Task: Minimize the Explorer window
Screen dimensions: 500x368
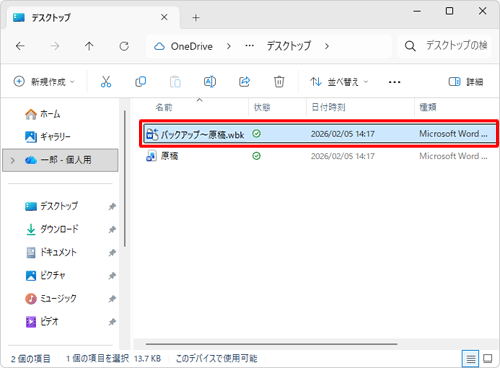Action: (417, 11)
